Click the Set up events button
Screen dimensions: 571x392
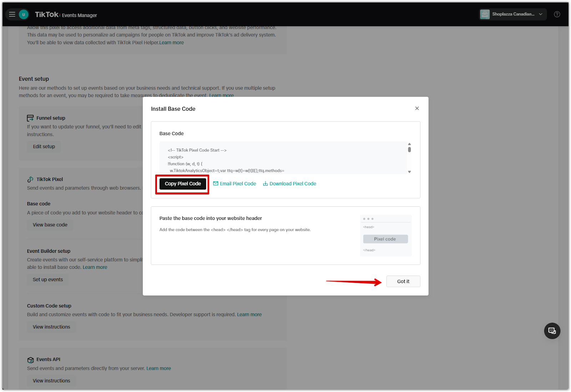(x=48, y=280)
